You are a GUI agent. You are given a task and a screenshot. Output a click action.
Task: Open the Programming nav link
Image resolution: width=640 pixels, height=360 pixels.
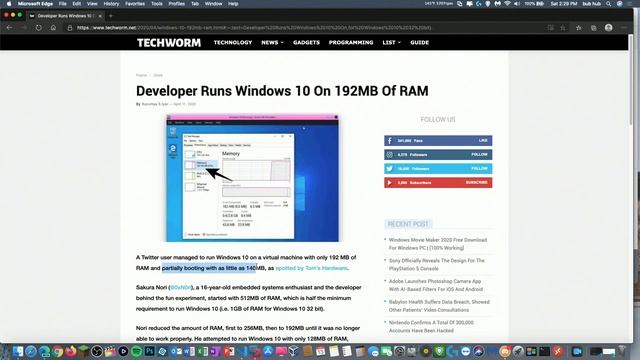pyautogui.click(x=351, y=42)
